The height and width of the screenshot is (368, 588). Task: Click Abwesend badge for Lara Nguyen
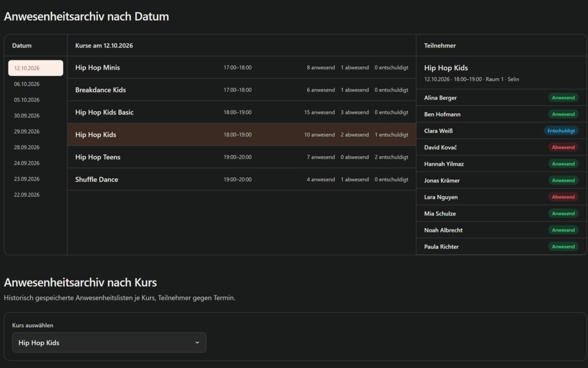tap(563, 197)
